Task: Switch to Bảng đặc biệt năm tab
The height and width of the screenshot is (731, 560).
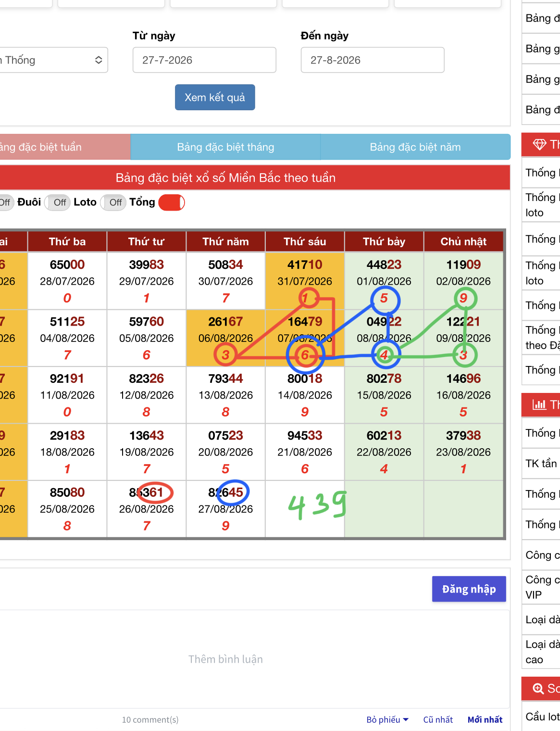Action: (415, 147)
